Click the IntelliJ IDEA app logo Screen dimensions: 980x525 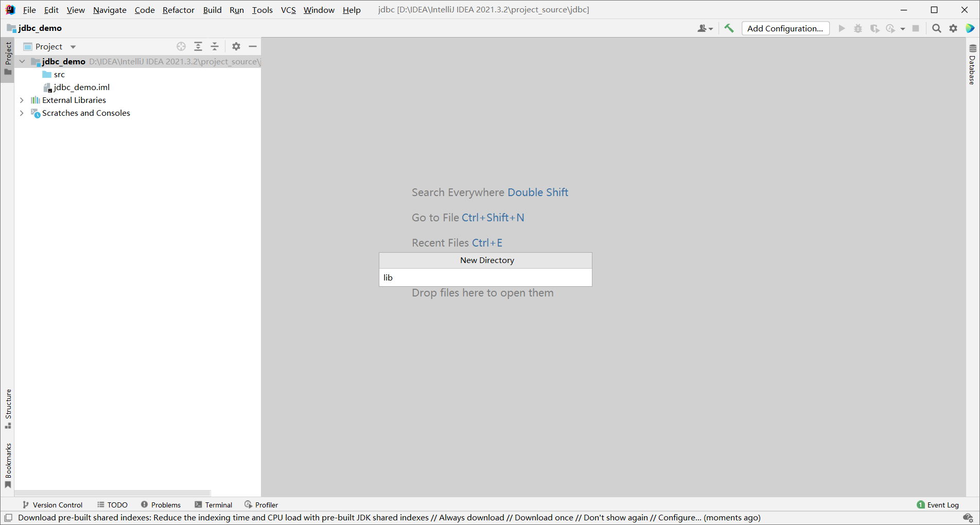[x=10, y=10]
